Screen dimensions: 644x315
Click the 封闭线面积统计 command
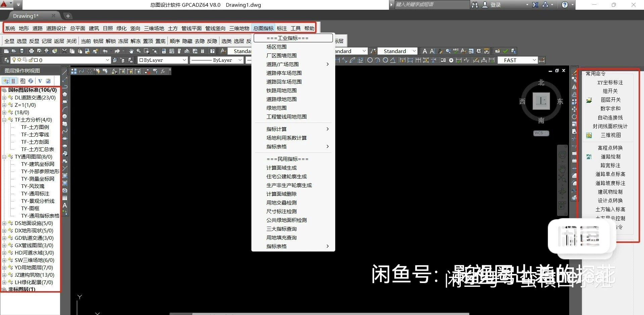610,126
